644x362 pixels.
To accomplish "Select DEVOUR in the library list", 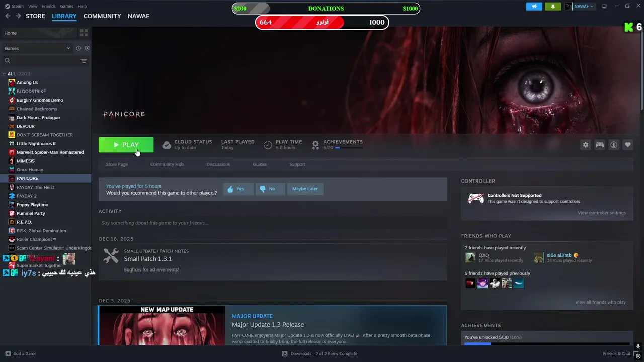I will coord(26,126).
